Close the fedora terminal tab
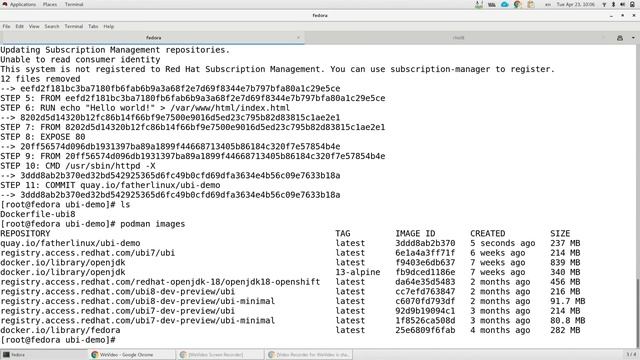 (298, 38)
